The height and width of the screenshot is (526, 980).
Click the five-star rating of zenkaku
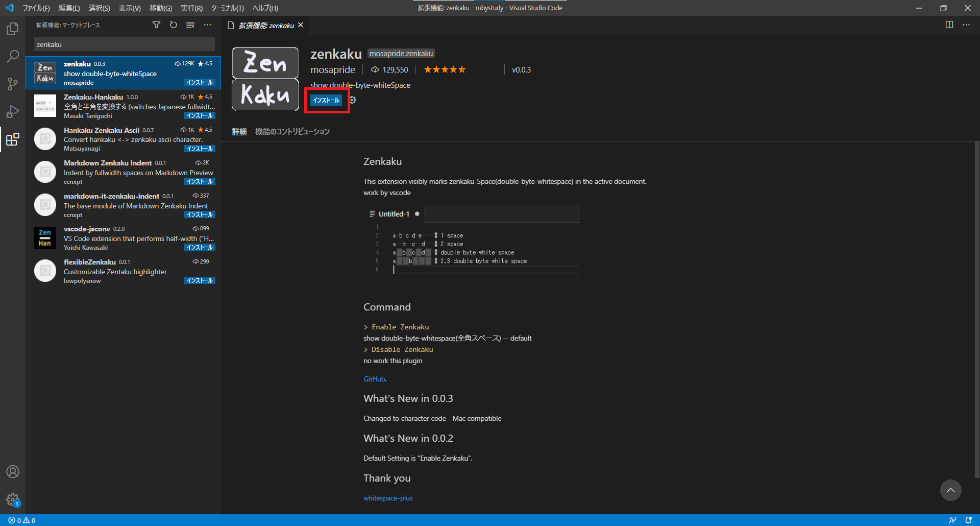[x=445, y=69]
